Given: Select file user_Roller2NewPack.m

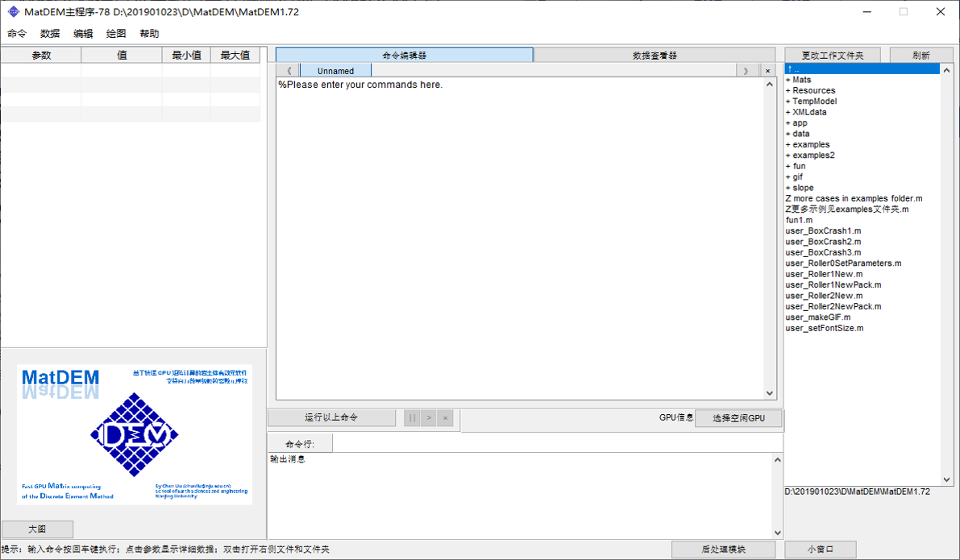Looking at the screenshot, I should point(862,307).
